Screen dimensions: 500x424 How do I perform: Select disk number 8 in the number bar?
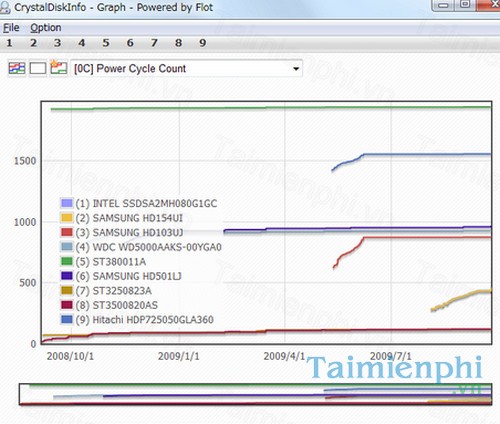pyautogui.click(x=178, y=43)
